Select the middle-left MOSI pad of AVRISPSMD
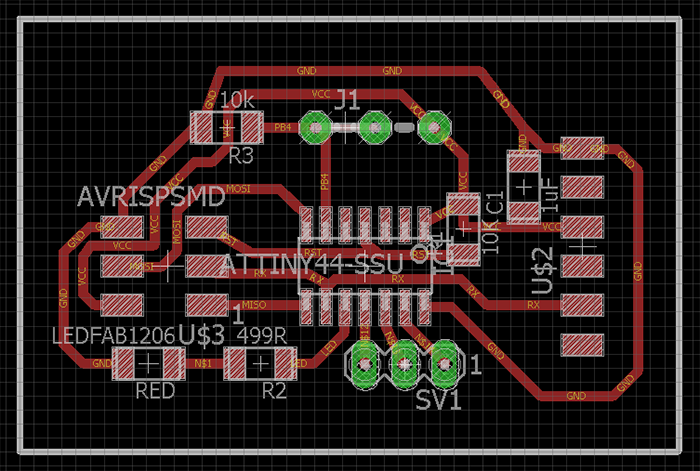The height and width of the screenshot is (471, 700). tap(122, 266)
